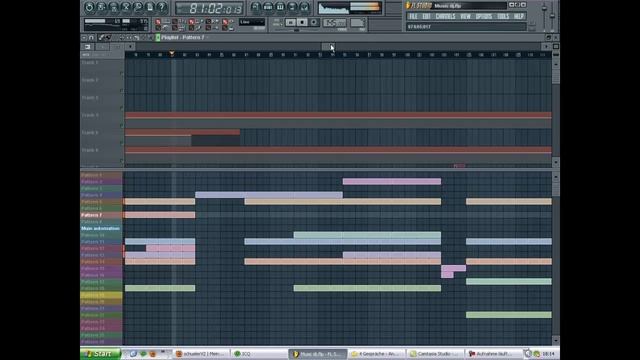Image resolution: width=640 pixels, height=360 pixels.
Task: Open the CHANNELS menu
Action: tap(445, 16)
